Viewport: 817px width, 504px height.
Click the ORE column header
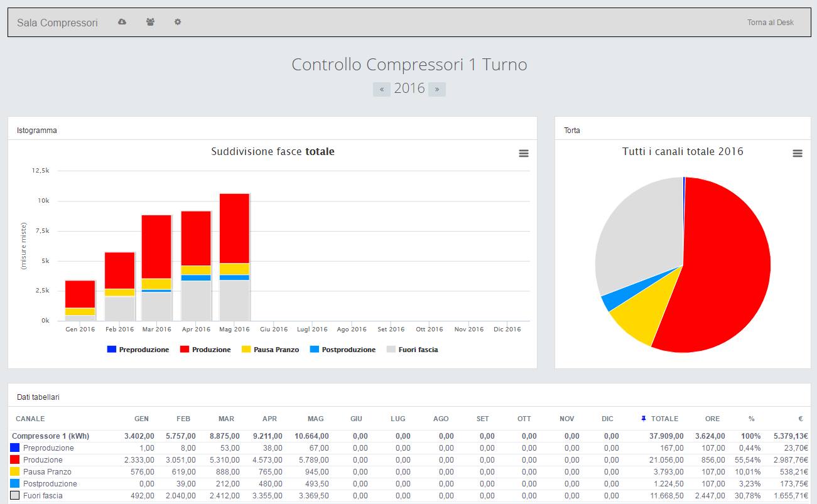(x=712, y=419)
